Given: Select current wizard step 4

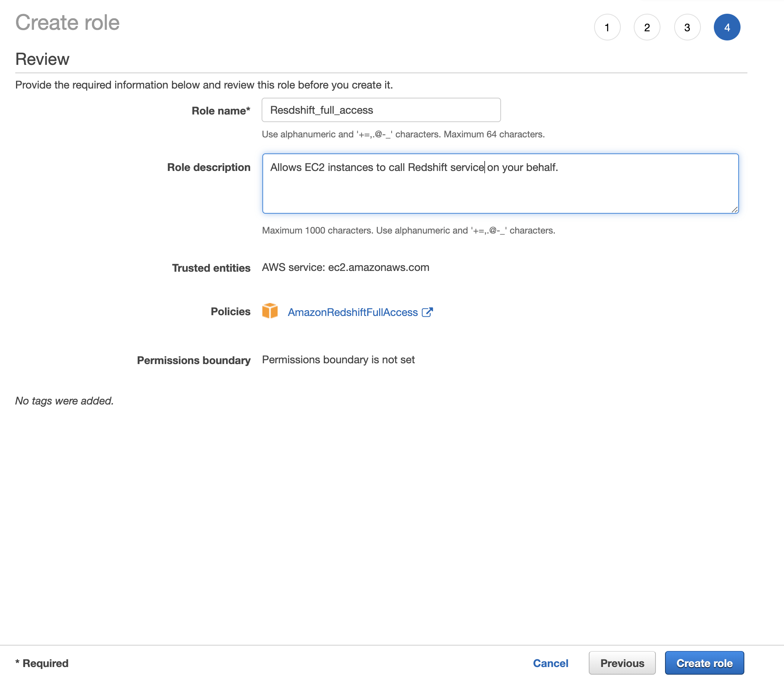Looking at the screenshot, I should tap(727, 27).
